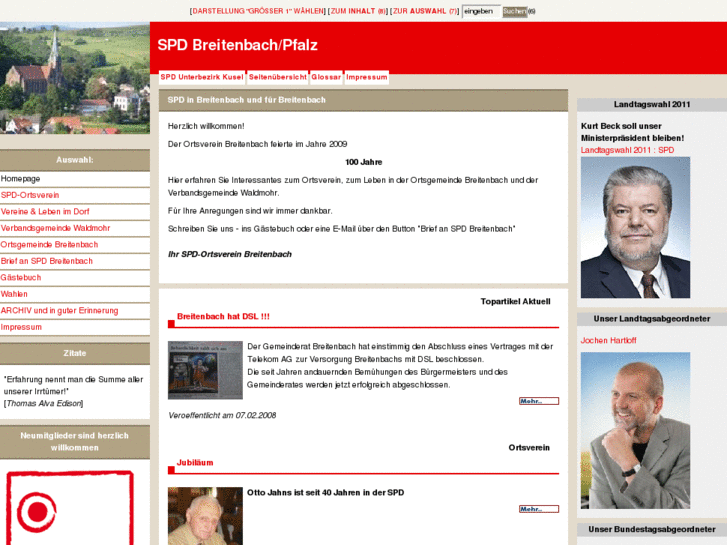Open the 'Glossar' tab
Screen dimensions: 727x545
coord(326,77)
